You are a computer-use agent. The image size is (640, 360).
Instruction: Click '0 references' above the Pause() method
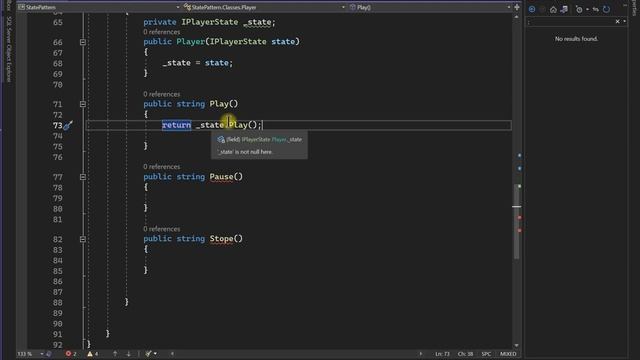[x=162, y=167]
